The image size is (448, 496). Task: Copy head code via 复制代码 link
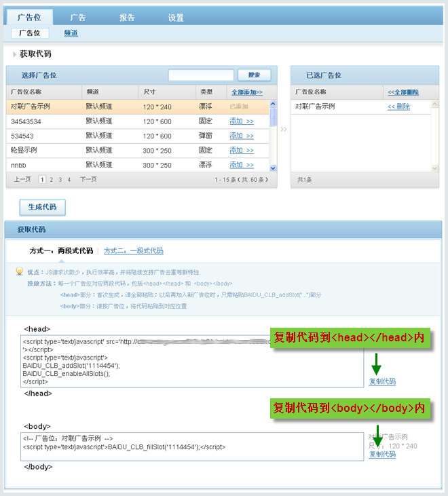382,381
